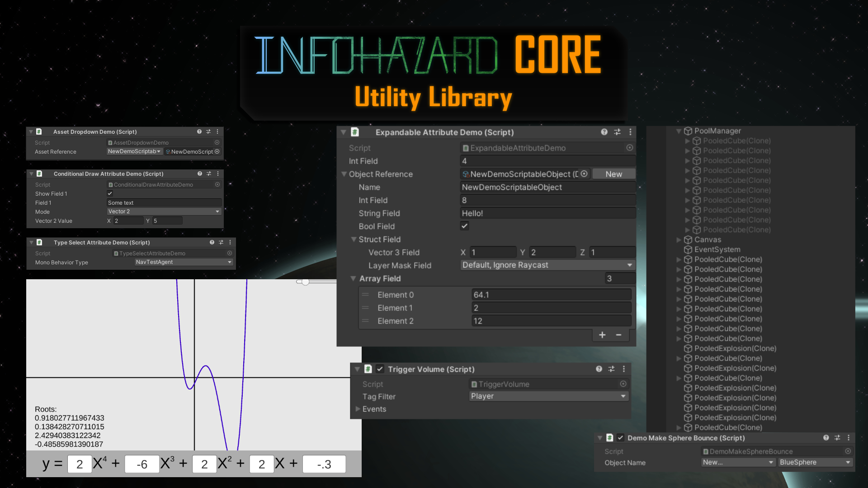Collapse the PoolManager tree node
868x488 pixels.
click(679, 131)
